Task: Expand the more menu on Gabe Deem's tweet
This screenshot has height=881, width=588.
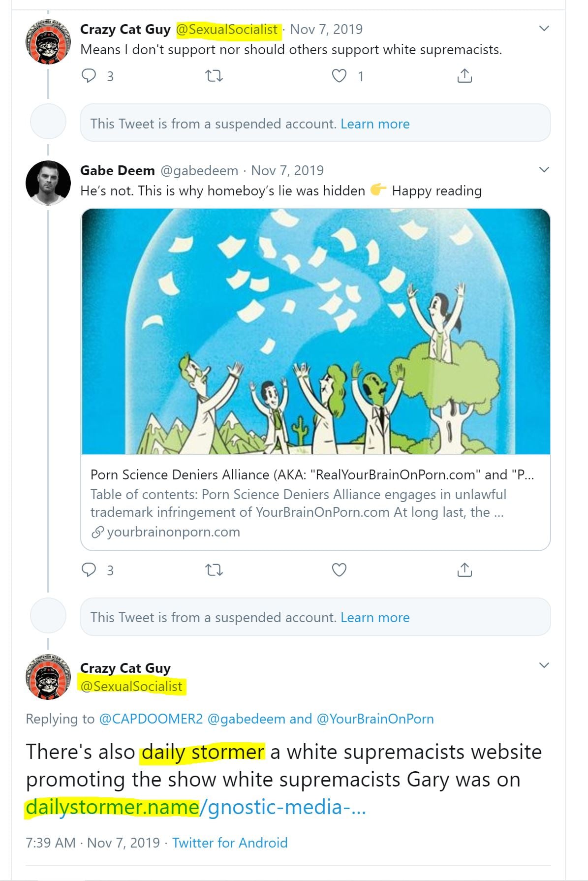Action: pos(544,170)
